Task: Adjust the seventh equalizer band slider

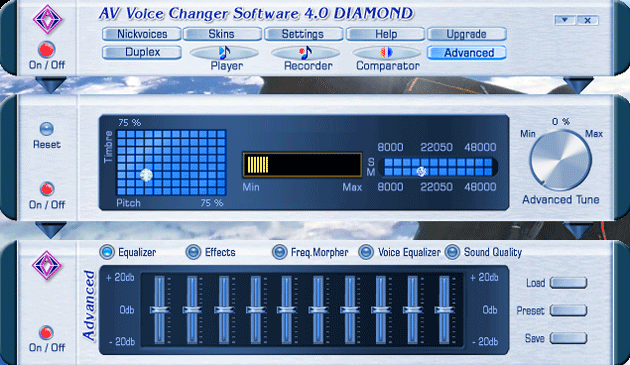Action: pos(350,310)
